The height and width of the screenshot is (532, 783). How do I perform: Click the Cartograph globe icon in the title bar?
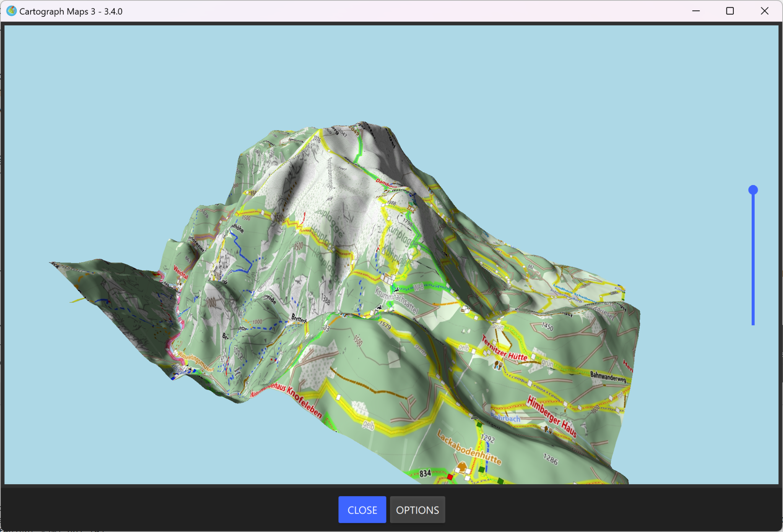(x=12, y=11)
